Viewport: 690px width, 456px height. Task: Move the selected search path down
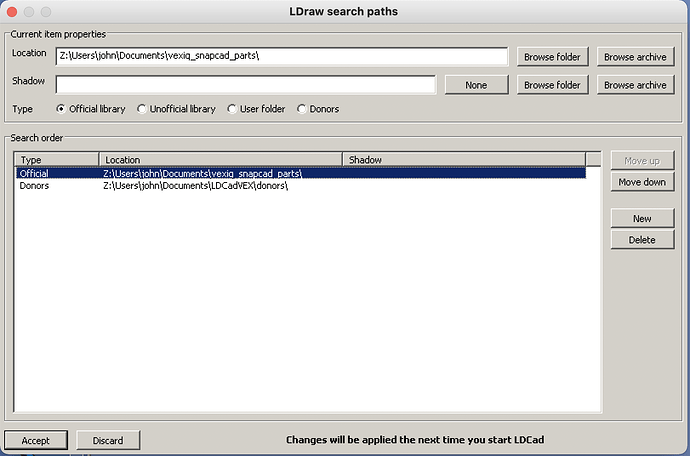pyautogui.click(x=642, y=182)
